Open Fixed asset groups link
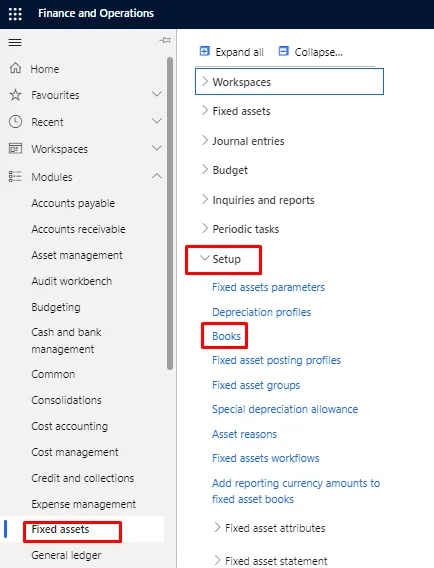The width and height of the screenshot is (434, 568). pos(256,385)
